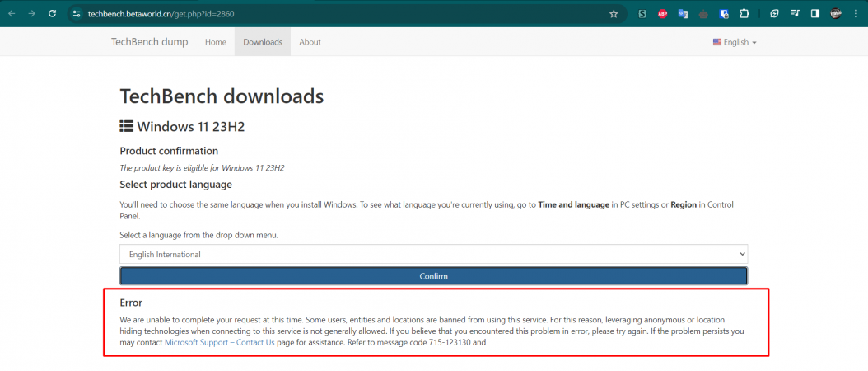
Task: Click the blue Confirm button
Action: click(433, 276)
